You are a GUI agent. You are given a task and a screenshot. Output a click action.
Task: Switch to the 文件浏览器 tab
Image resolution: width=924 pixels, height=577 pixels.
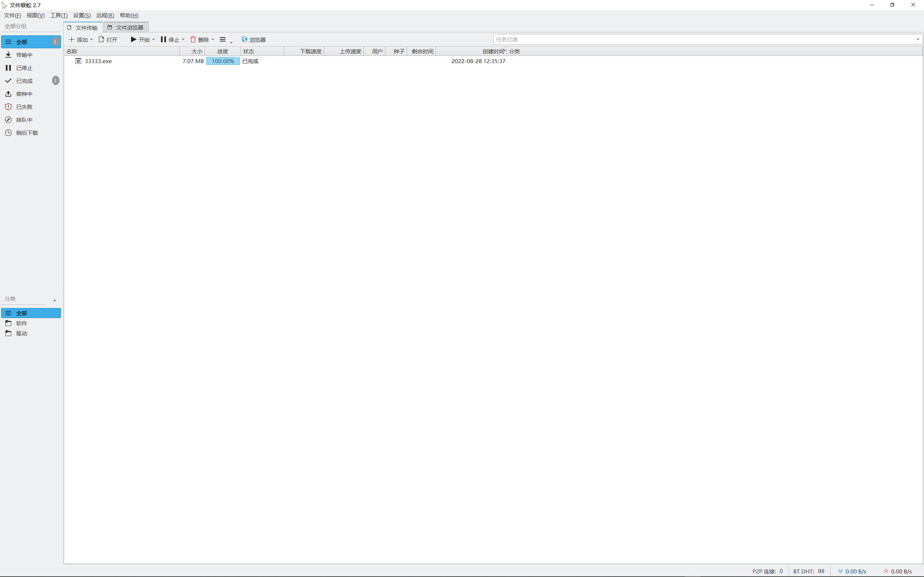pos(126,27)
